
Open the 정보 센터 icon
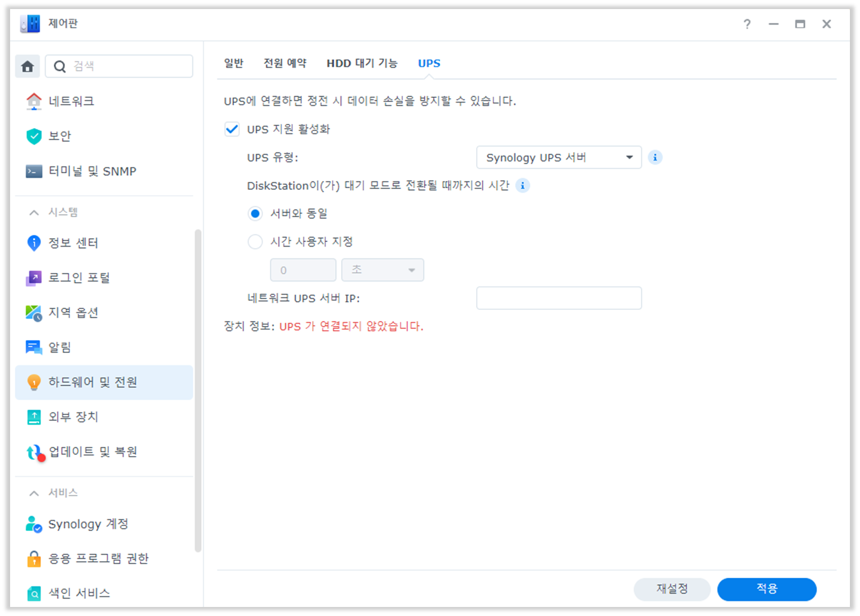pyautogui.click(x=34, y=243)
